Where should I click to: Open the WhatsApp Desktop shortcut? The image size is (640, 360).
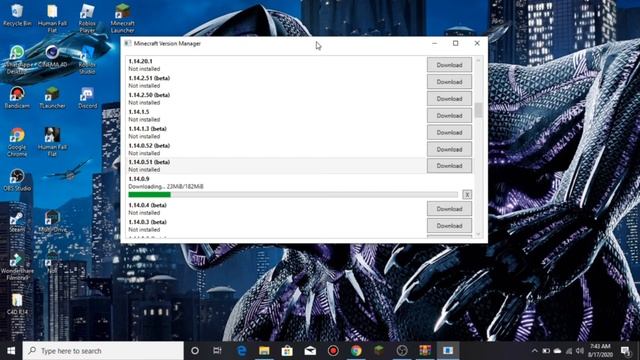(17, 60)
